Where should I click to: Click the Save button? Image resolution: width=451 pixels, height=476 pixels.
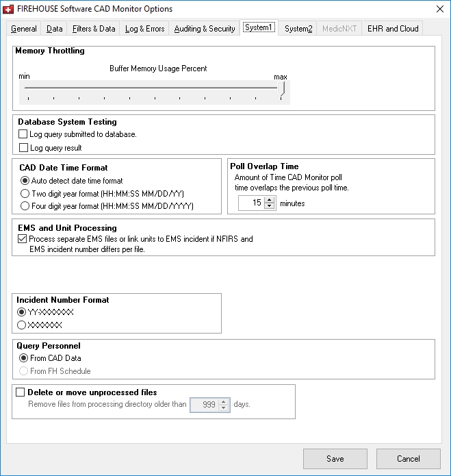tap(335, 459)
